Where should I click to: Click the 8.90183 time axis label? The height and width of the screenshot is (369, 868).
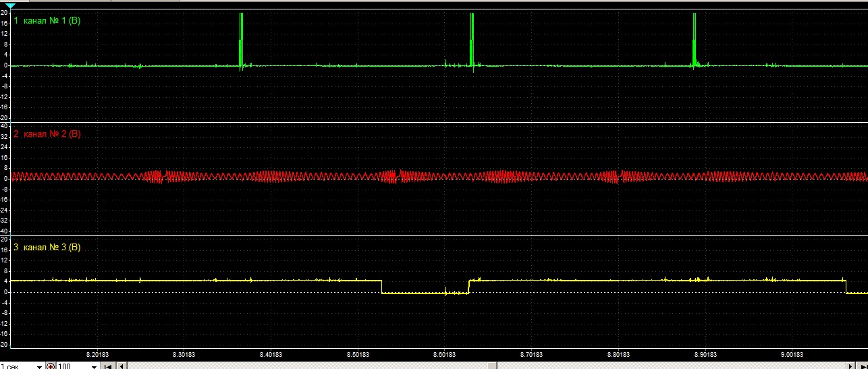(x=705, y=353)
